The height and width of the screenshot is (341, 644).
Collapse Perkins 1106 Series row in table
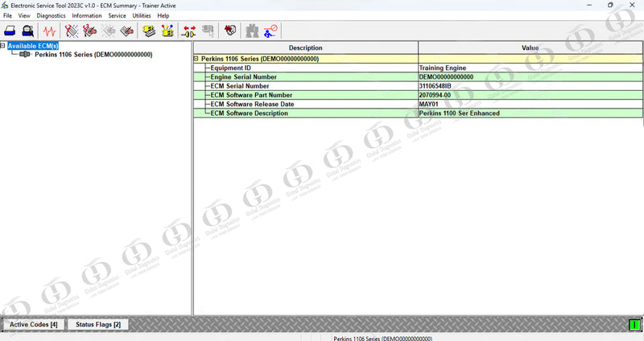[x=196, y=59]
